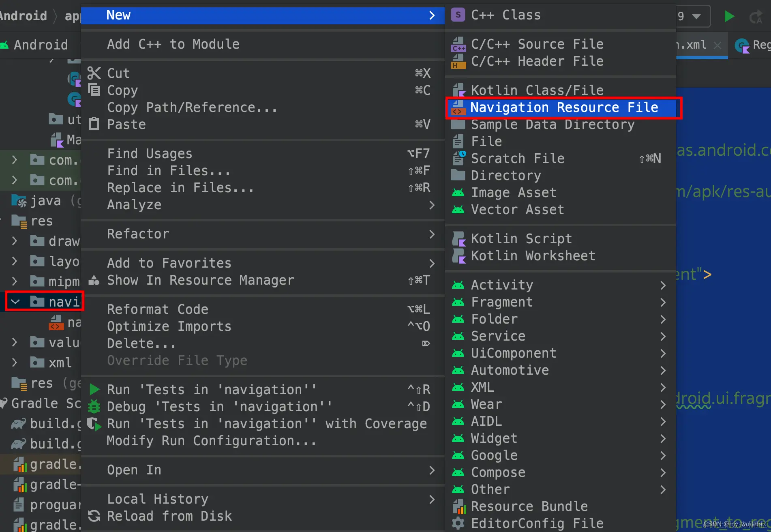Click the Navigation Resource File icon
This screenshot has width=771, height=532.
[x=458, y=107]
